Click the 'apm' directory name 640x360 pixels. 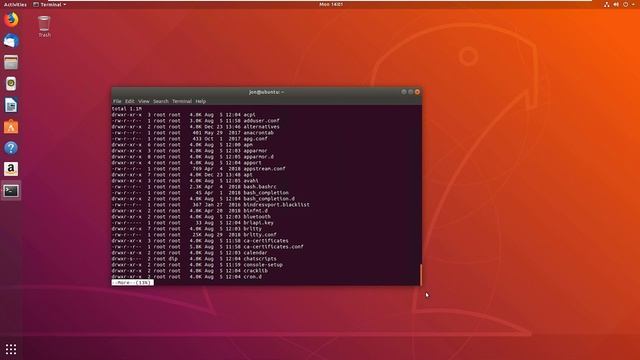coord(248,145)
